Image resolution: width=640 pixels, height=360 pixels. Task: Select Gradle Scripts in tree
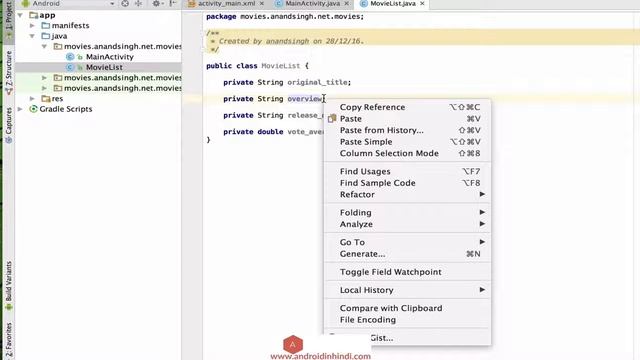[66, 109]
